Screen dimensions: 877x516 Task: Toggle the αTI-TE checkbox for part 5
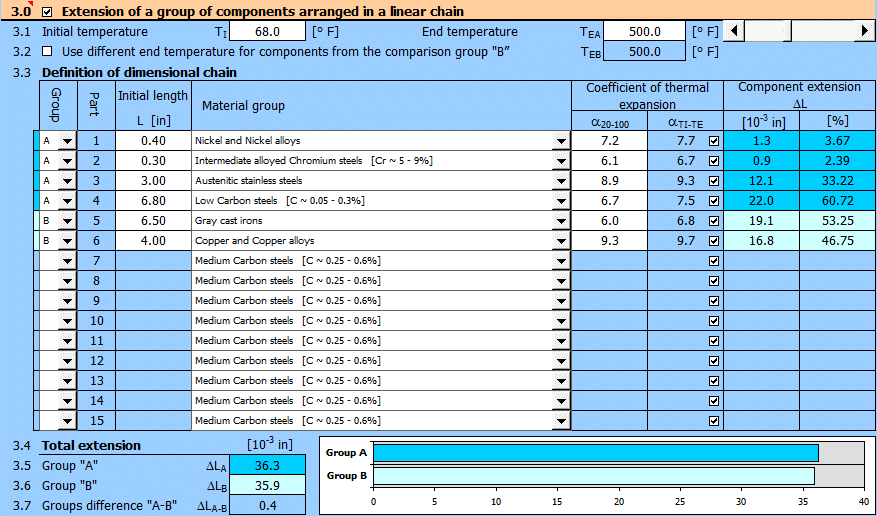pyautogui.click(x=714, y=221)
